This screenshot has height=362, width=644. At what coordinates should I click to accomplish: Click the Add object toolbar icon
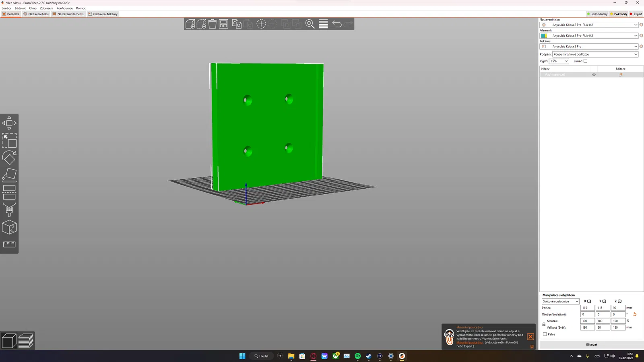coord(190,24)
